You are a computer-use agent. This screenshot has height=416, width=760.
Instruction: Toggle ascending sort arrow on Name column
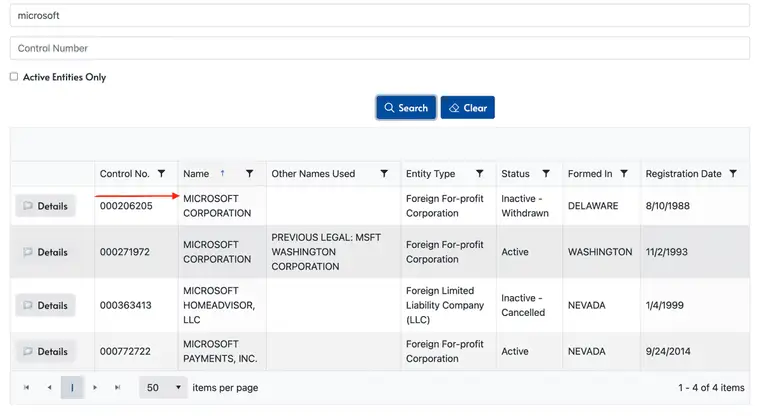point(222,173)
